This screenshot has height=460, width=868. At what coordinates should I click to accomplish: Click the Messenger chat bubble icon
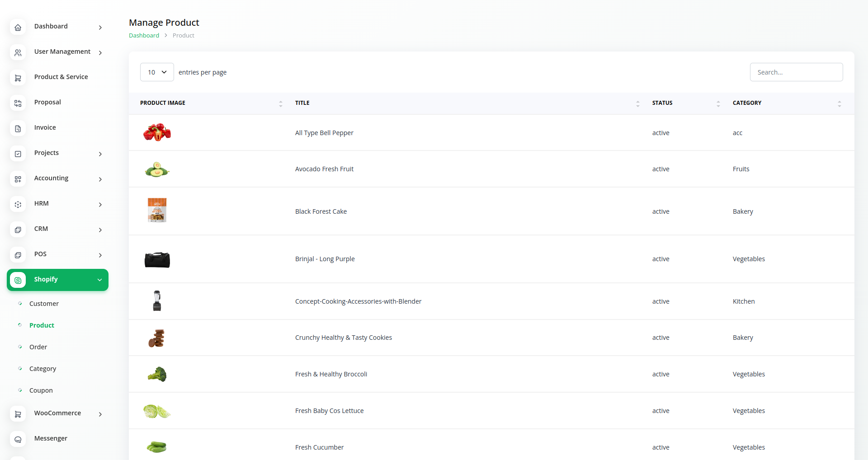pyautogui.click(x=18, y=439)
